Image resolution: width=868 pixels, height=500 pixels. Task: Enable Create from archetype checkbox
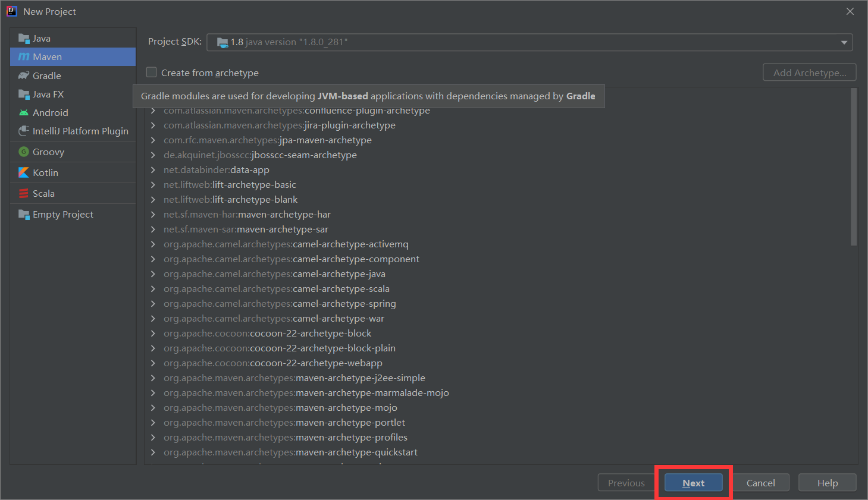(152, 72)
